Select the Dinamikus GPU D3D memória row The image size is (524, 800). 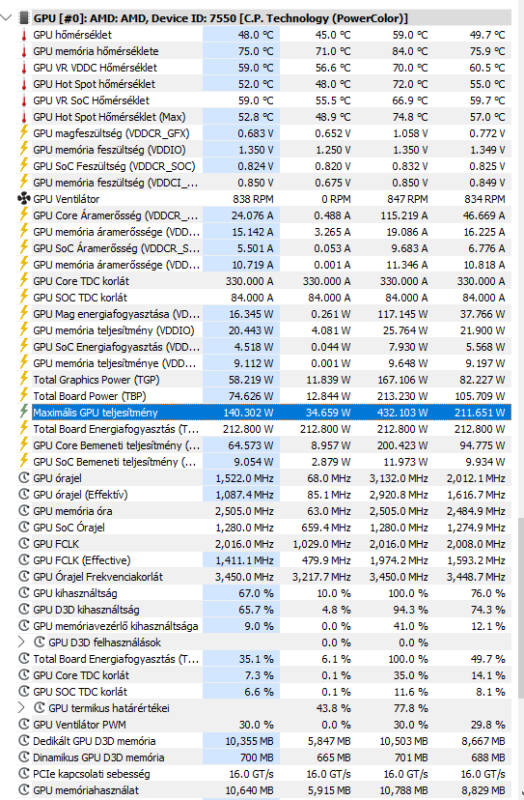[264, 757]
